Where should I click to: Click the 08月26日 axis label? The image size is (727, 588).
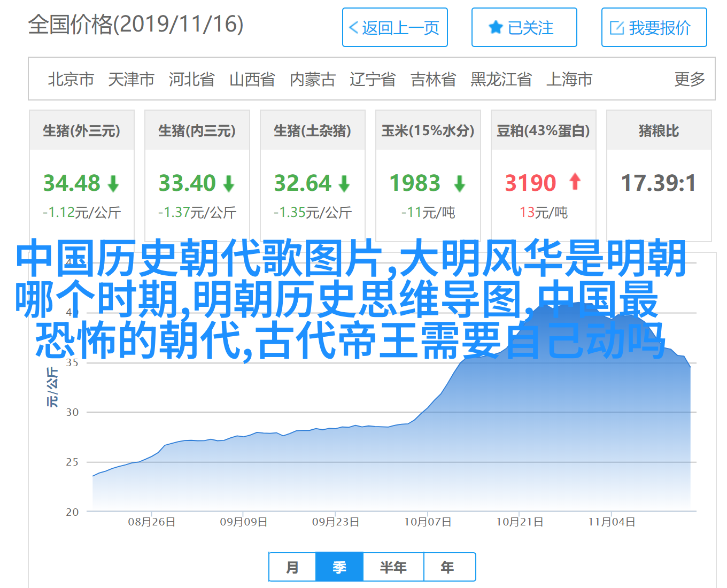(x=152, y=522)
